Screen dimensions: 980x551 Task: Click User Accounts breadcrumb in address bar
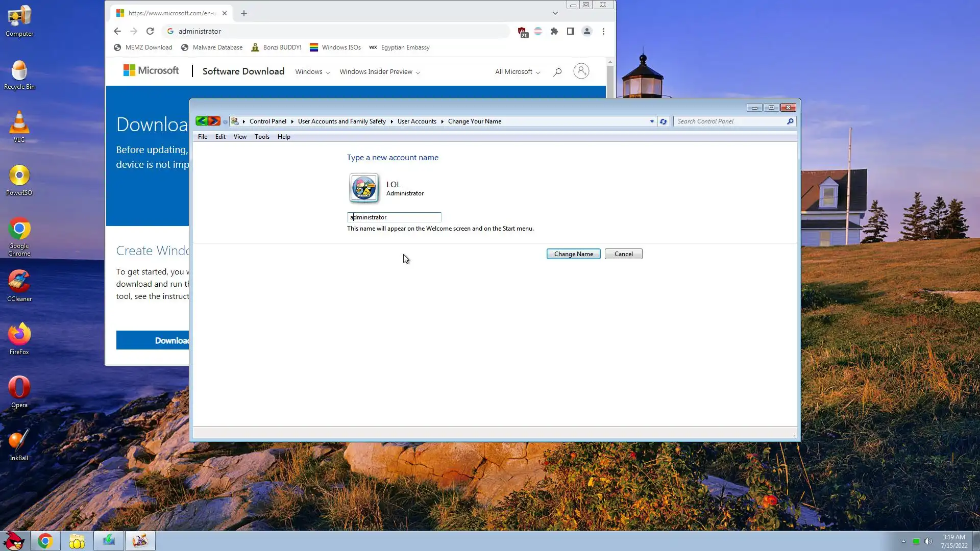point(416,121)
